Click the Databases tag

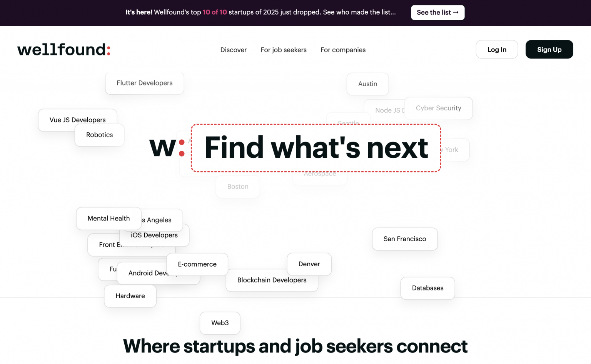coord(427,288)
